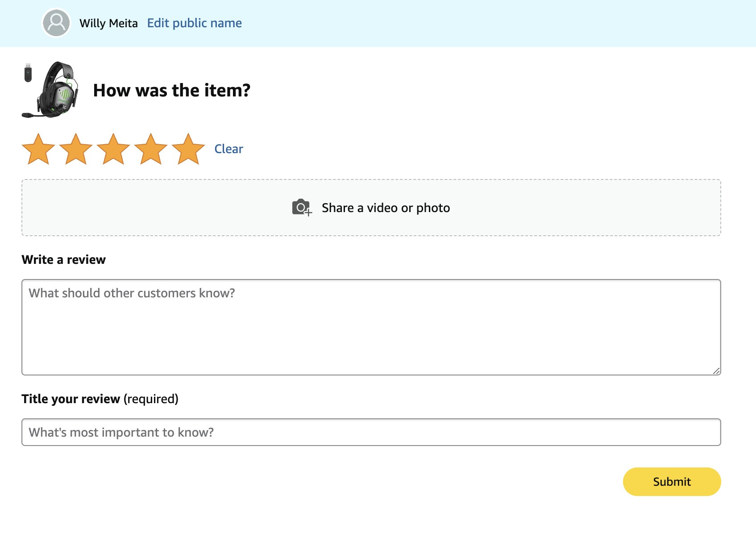The width and height of the screenshot is (756, 542).
Task: Click the fifth rating star
Action: click(188, 149)
